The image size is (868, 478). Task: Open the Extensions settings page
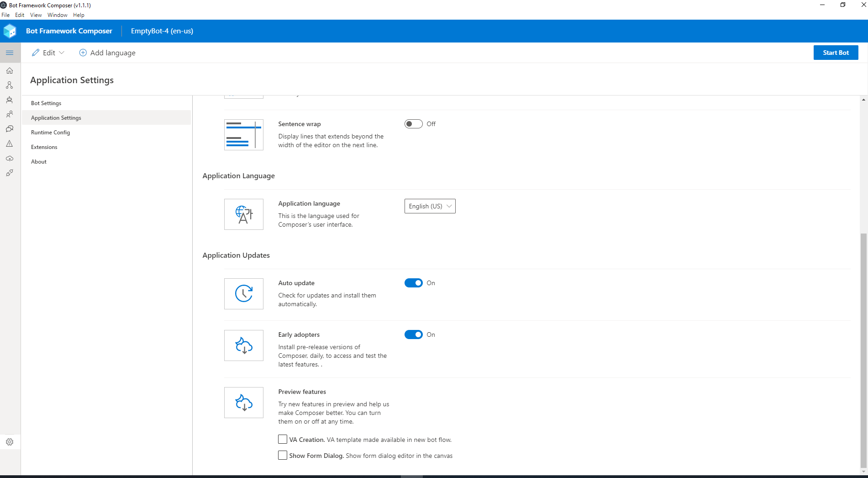coord(106,147)
